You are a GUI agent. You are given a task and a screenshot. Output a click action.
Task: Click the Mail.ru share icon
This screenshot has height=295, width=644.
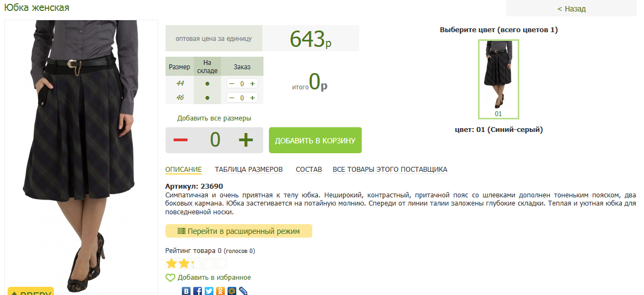coord(232,291)
